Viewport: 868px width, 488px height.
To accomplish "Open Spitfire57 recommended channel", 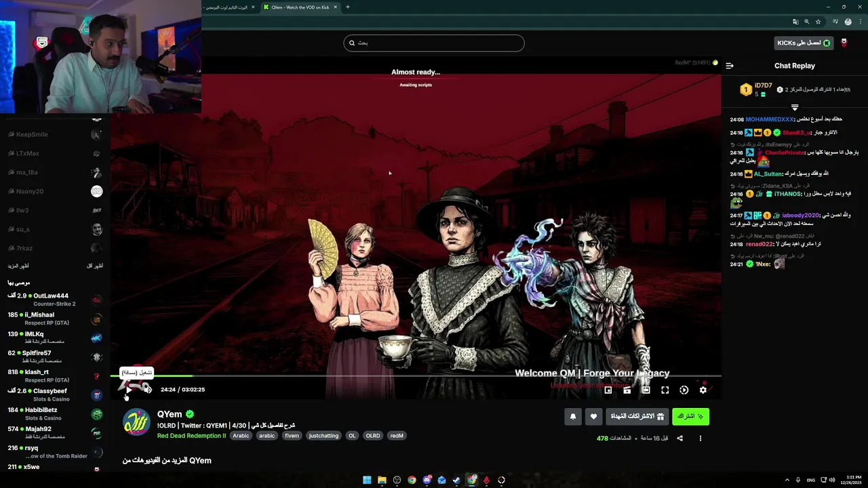I will click(56, 357).
